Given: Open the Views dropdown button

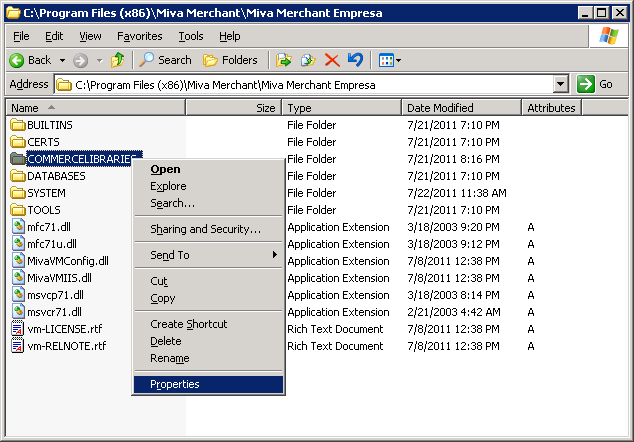Looking at the screenshot, I should pos(389,61).
